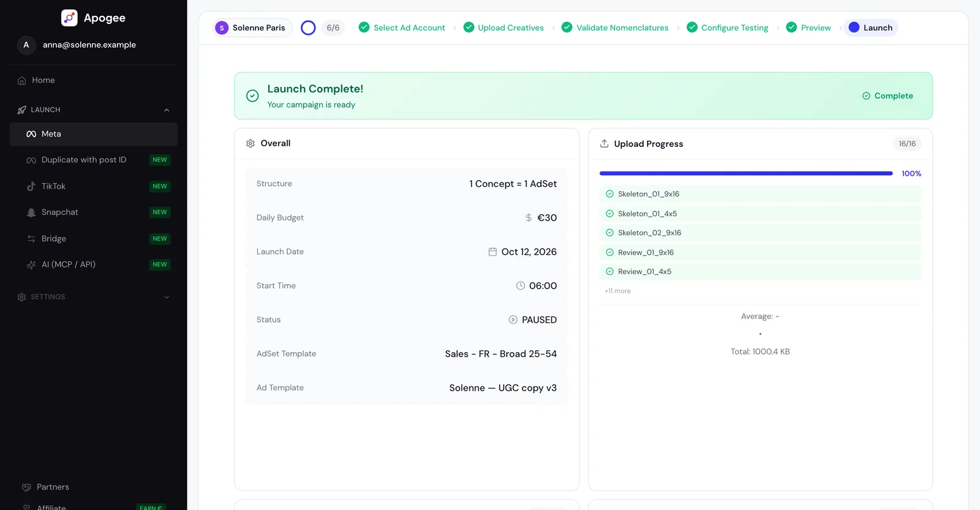980x510 pixels.
Task: Click the Launch Date calendar icon
Action: [492, 252]
